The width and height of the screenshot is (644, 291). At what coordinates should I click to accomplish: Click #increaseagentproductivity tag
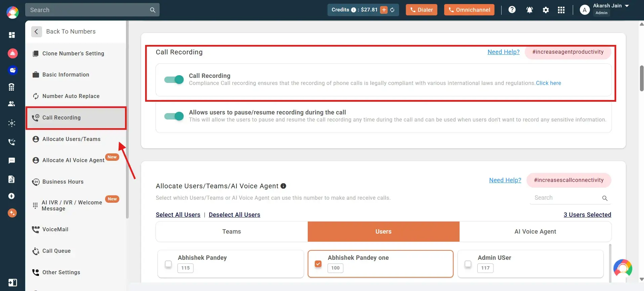coord(568,52)
